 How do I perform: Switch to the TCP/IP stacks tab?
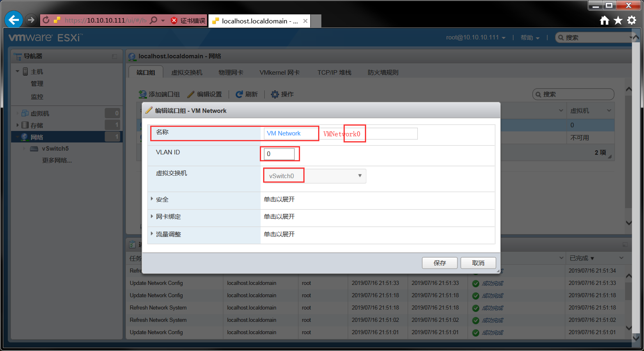pyautogui.click(x=334, y=72)
